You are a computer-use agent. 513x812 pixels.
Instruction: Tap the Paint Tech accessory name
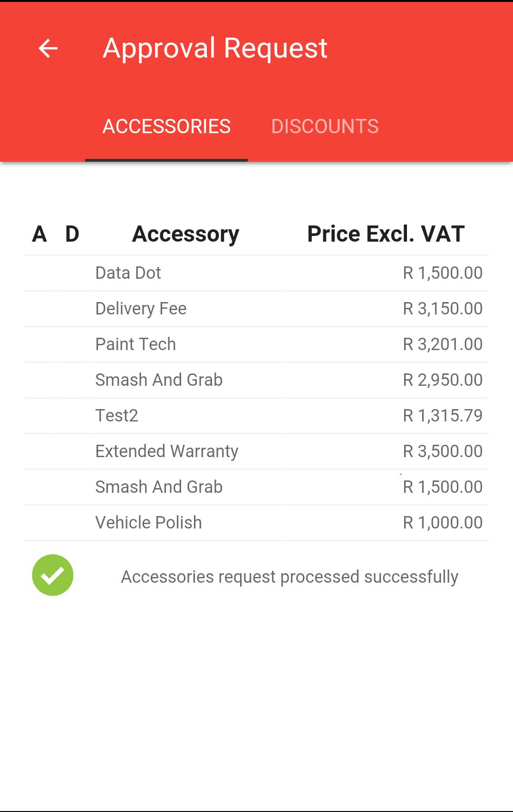pyautogui.click(x=136, y=344)
